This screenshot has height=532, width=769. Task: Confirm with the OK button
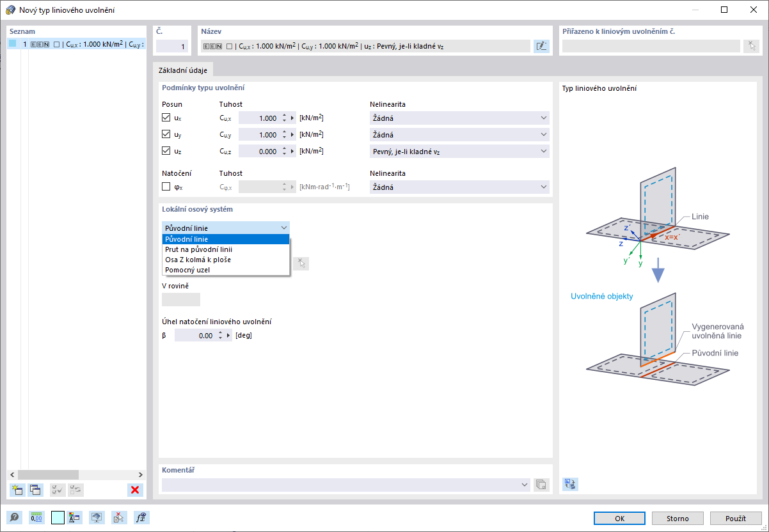[x=620, y=518]
